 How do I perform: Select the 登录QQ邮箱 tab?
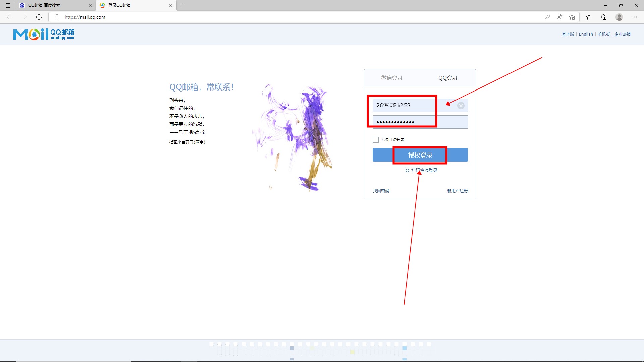(136, 5)
